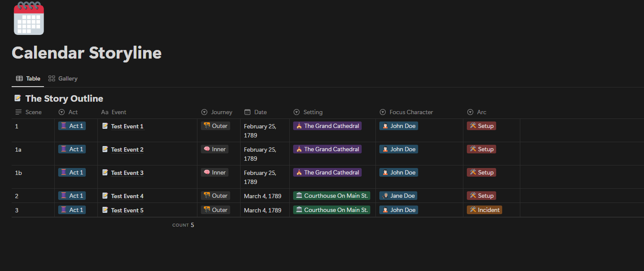Click the calendar page icon
The image size is (644, 271).
pyautogui.click(x=29, y=18)
